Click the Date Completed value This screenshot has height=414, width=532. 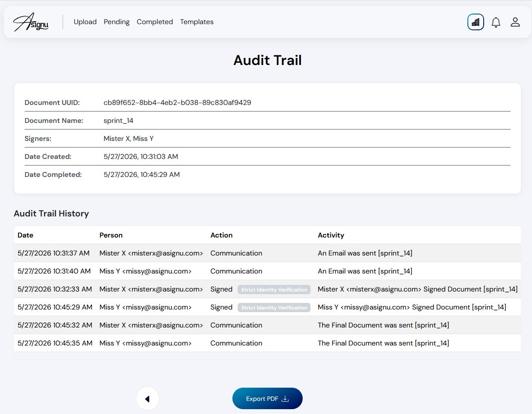click(x=142, y=174)
